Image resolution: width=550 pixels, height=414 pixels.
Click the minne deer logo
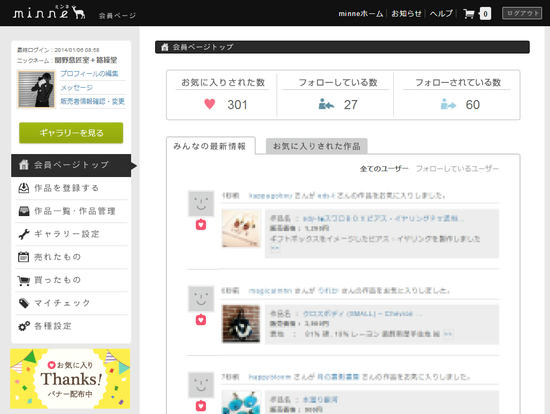tap(49, 12)
